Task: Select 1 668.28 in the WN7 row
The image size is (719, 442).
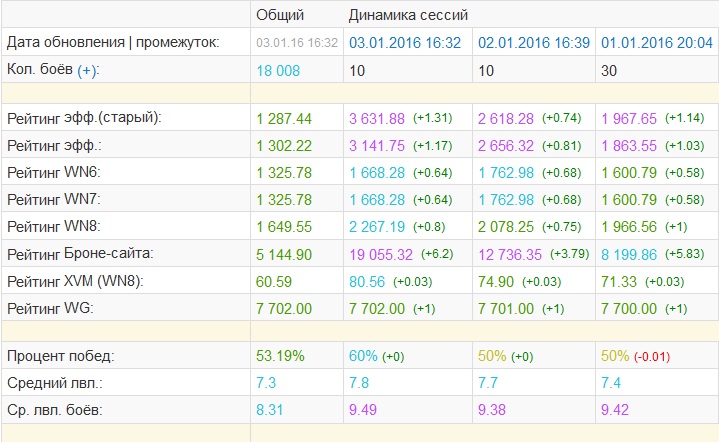Action: [377, 200]
